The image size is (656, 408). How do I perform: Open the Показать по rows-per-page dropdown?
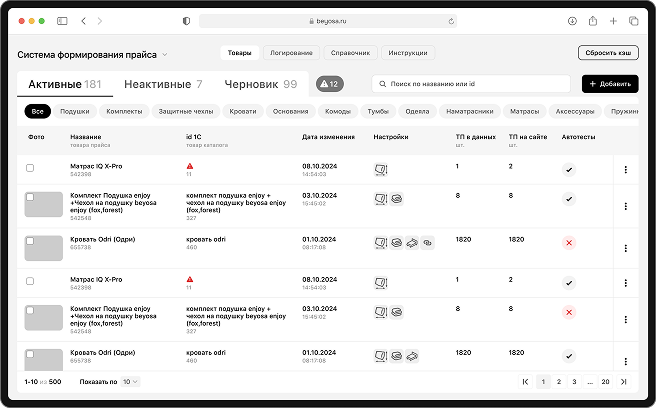[x=131, y=382]
